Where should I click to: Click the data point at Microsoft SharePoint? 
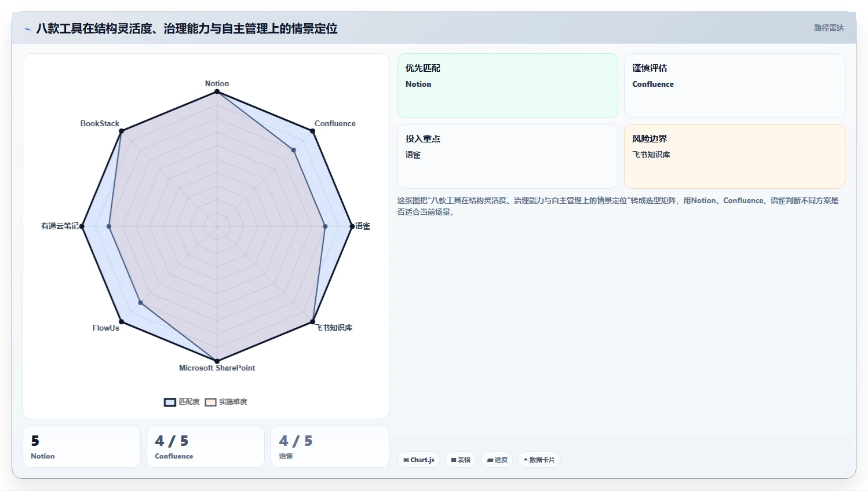pyautogui.click(x=217, y=361)
